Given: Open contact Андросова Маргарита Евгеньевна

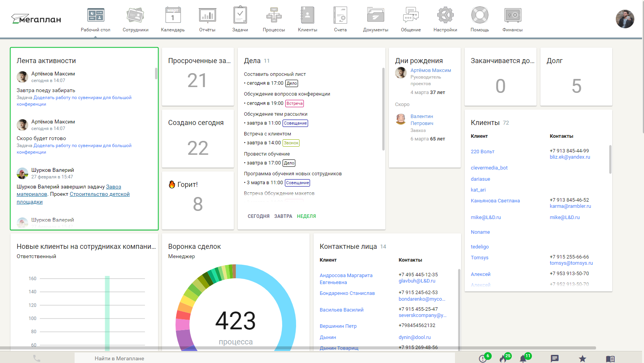Looking at the screenshot, I should point(346,279).
